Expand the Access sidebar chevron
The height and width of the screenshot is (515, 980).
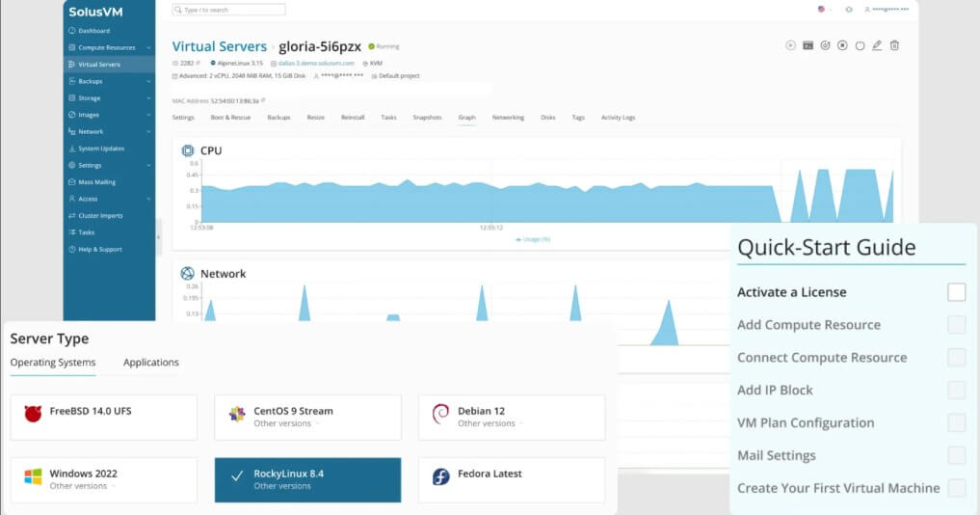tap(148, 199)
